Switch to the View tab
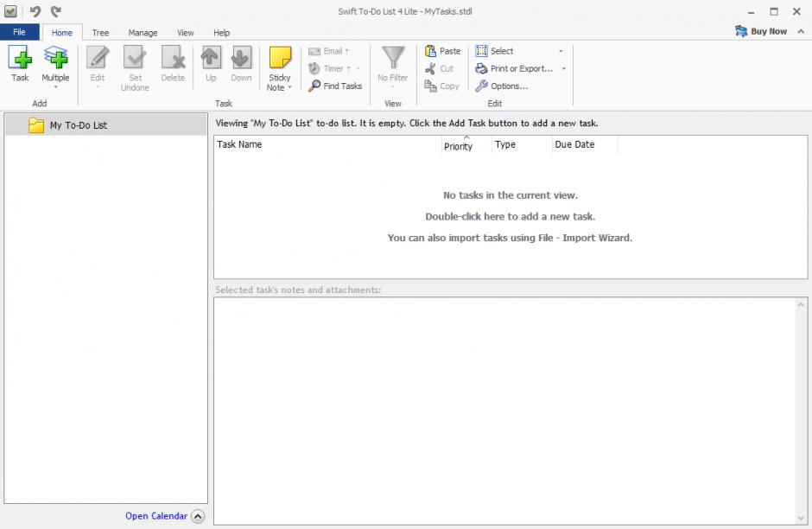812x529 pixels. 186,33
